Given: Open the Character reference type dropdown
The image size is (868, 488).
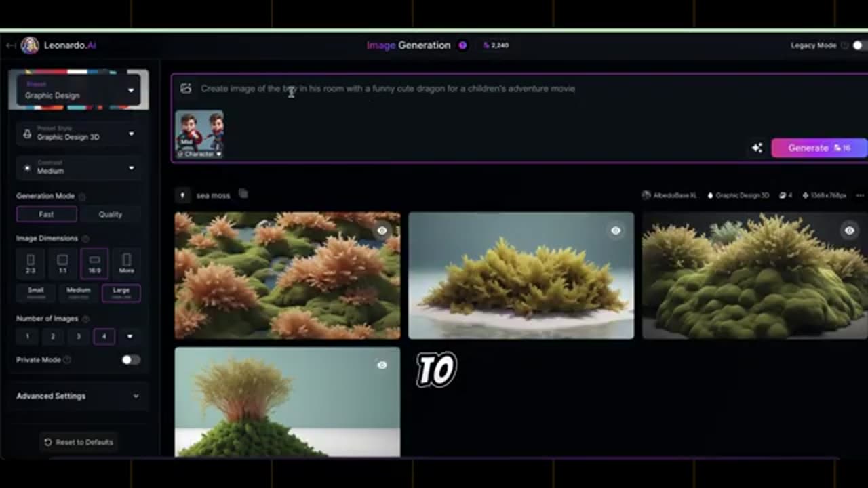Looking at the screenshot, I should point(200,155).
